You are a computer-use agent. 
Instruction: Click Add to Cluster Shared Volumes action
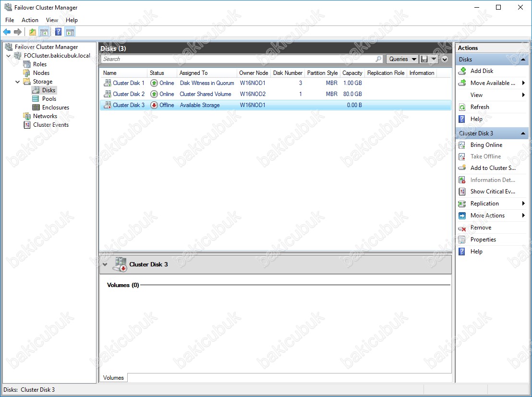click(x=493, y=168)
